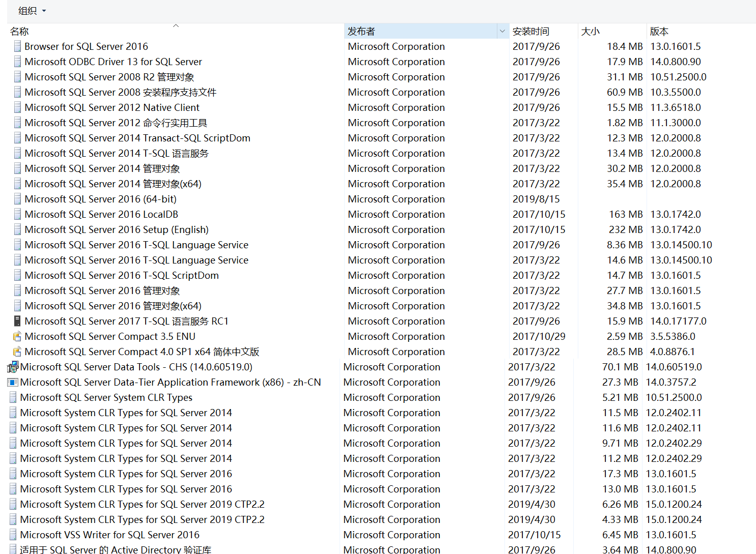
Task: Select Microsoft ODBC Driver 13 for SQL Server
Action: 113,62
